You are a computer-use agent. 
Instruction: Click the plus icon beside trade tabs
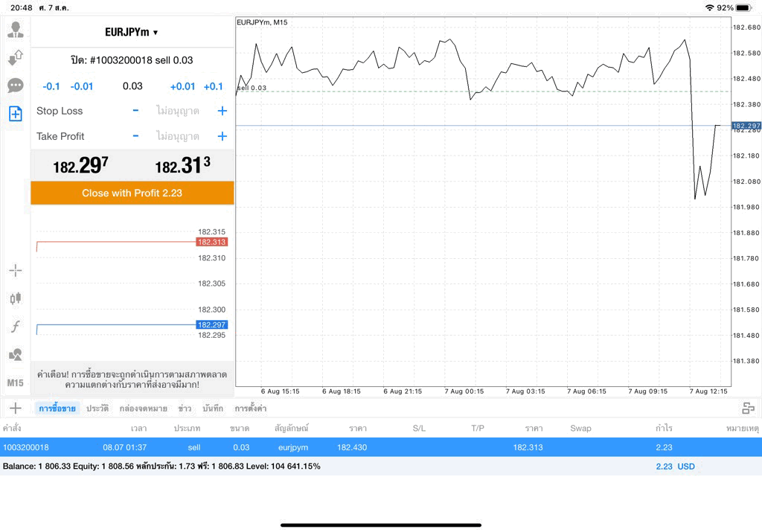[x=16, y=408]
